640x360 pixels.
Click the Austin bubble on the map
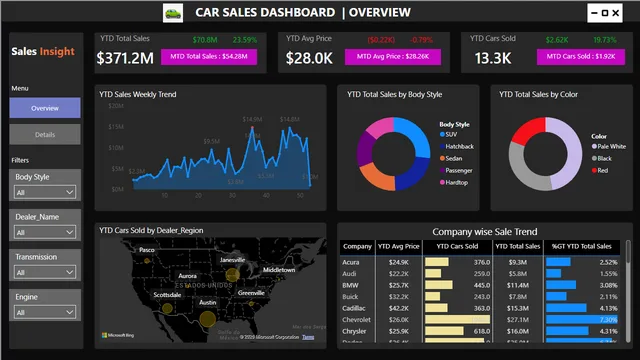208,319
